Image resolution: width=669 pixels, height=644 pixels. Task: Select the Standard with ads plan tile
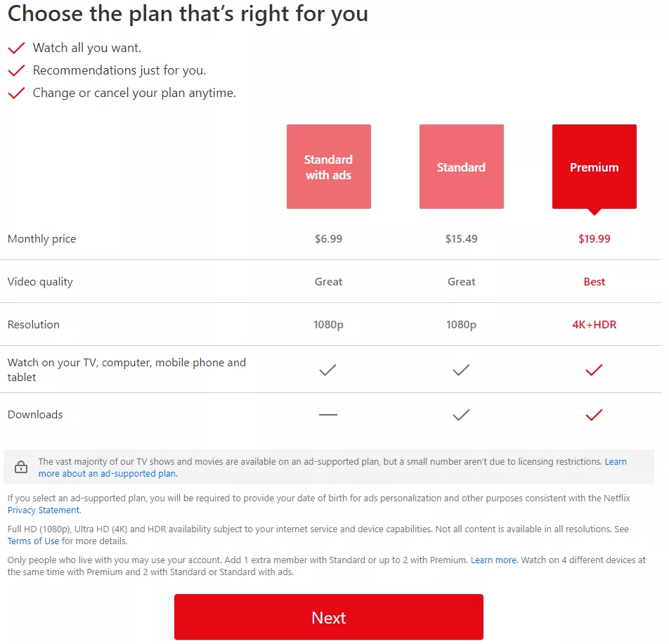tap(328, 167)
